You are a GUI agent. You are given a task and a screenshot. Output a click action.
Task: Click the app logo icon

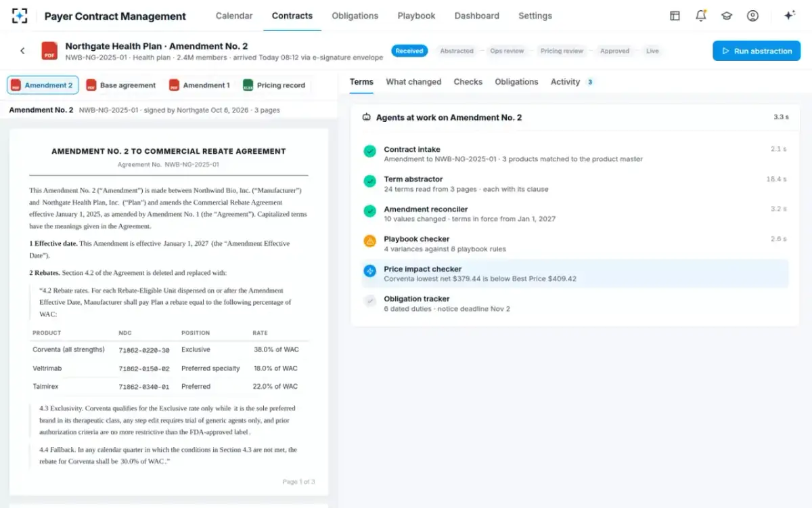[x=20, y=16]
